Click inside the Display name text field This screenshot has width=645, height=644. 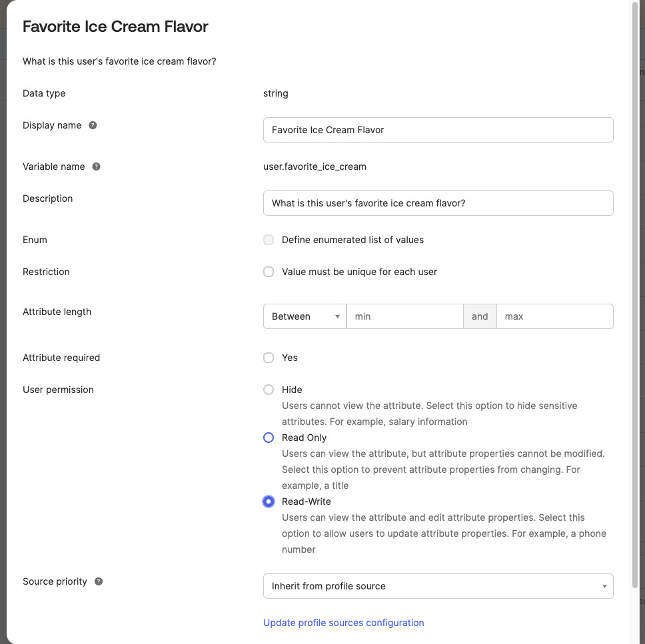pos(438,130)
